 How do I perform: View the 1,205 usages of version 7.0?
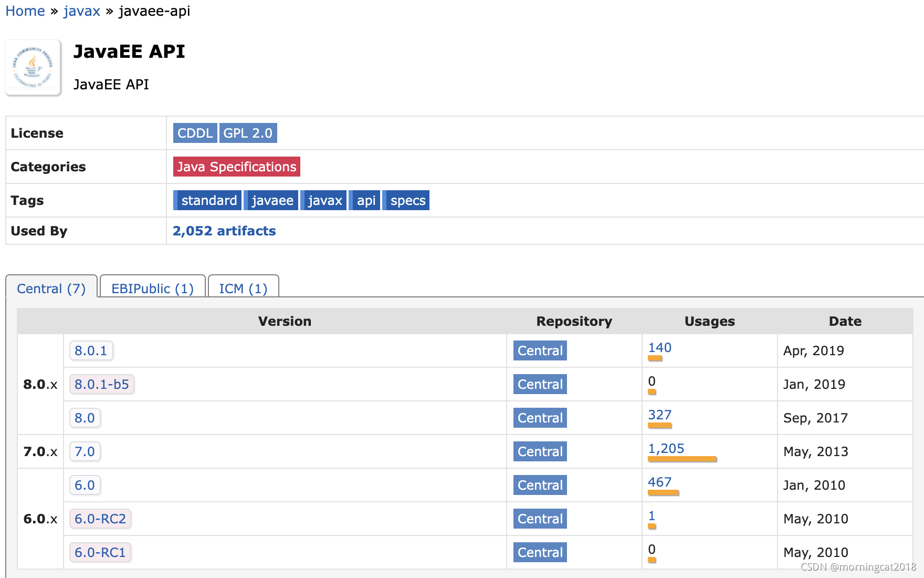point(666,448)
